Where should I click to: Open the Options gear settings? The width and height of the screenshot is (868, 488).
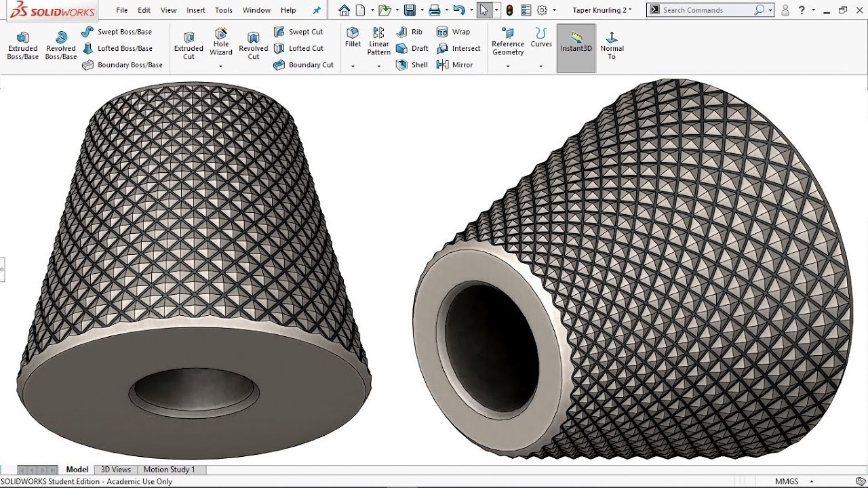click(x=542, y=10)
